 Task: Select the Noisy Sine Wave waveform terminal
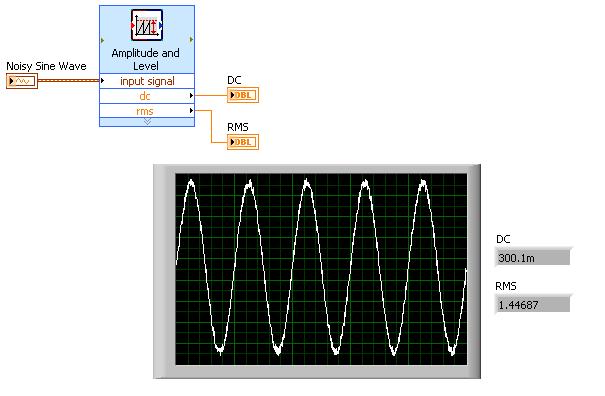(22, 81)
